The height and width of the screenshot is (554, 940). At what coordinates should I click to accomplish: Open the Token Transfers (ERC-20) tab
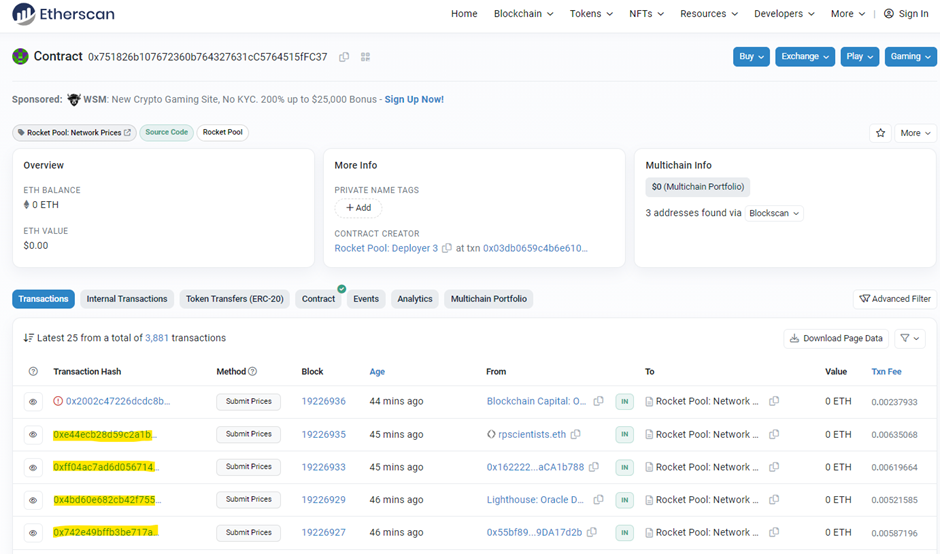tap(234, 299)
